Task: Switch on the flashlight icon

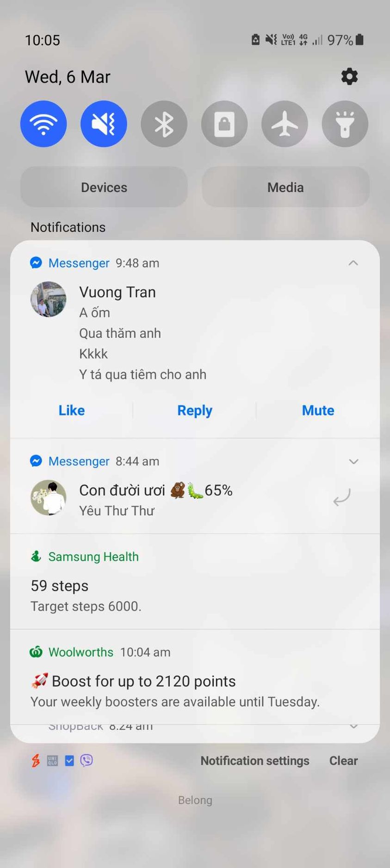Action: [345, 124]
